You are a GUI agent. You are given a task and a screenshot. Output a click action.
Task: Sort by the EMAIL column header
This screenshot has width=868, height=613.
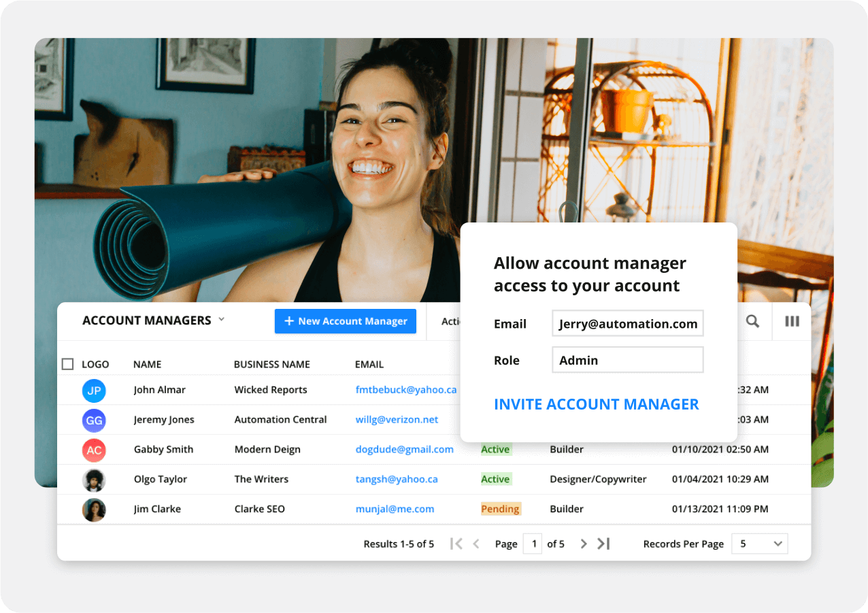[x=369, y=365]
